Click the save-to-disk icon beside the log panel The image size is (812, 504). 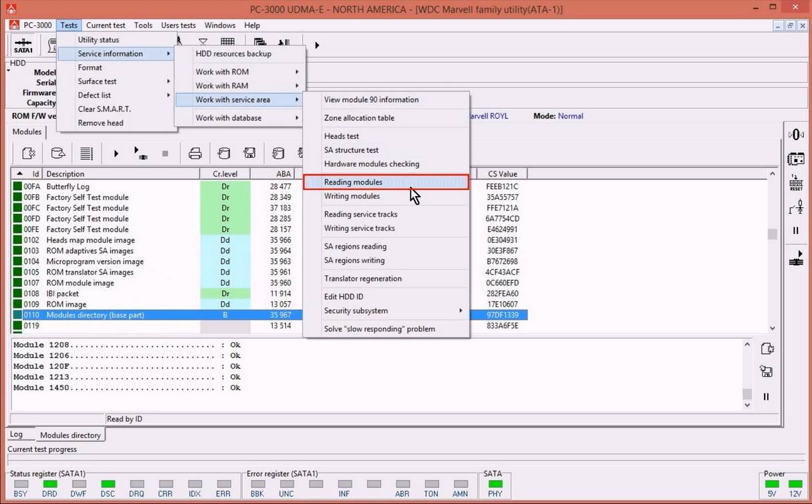[x=766, y=372]
